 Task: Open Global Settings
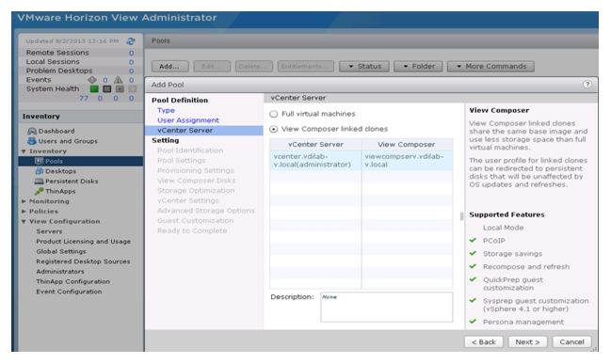(x=61, y=251)
